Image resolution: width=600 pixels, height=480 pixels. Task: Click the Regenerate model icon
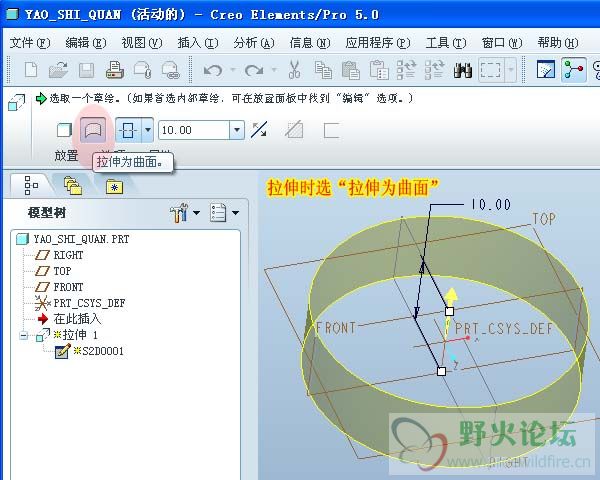pyautogui.click(x=406, y=70)
